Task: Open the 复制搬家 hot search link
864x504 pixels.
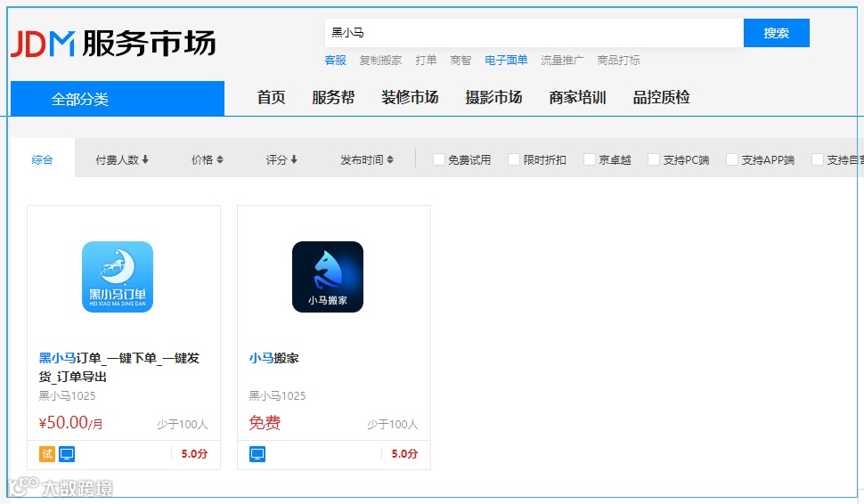Action: (x=380, y=60)
